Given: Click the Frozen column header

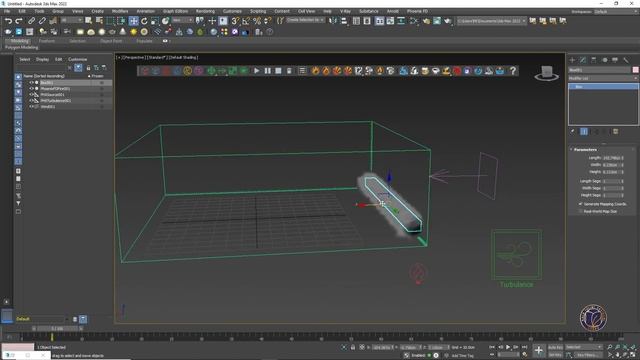Looking at the screenshot, I should [97, 76].
